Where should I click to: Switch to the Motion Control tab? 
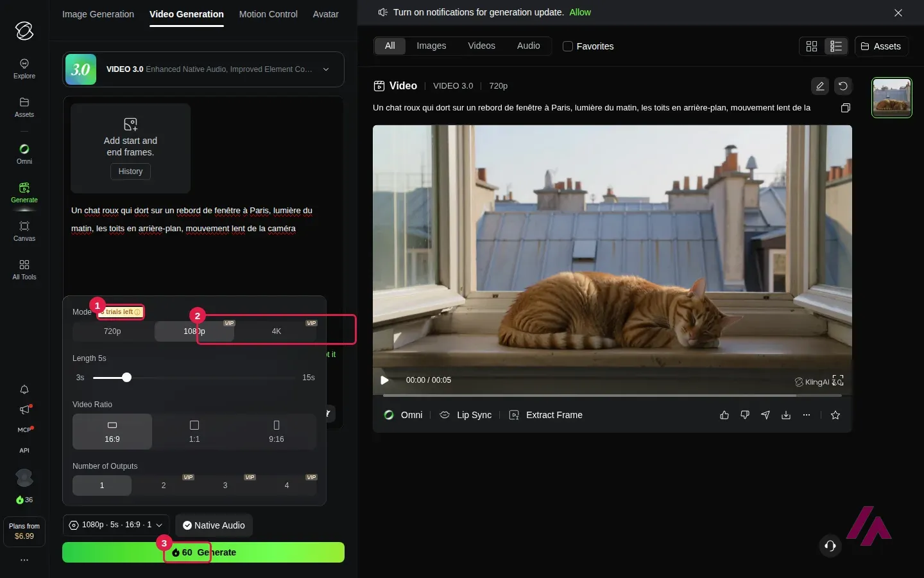click(x=268, y=14)
